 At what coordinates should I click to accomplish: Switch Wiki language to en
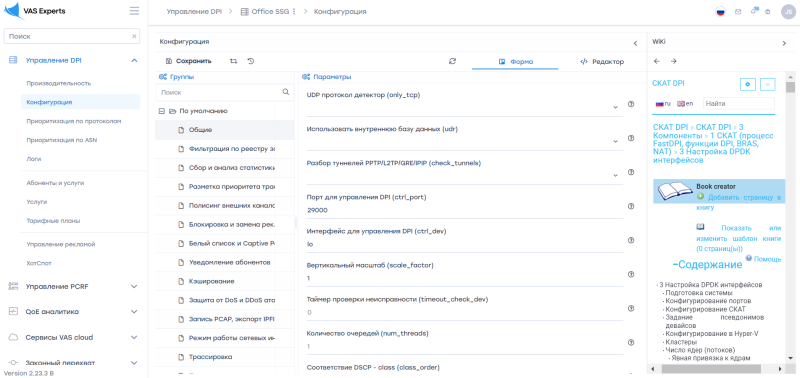(x=685, y=104)
